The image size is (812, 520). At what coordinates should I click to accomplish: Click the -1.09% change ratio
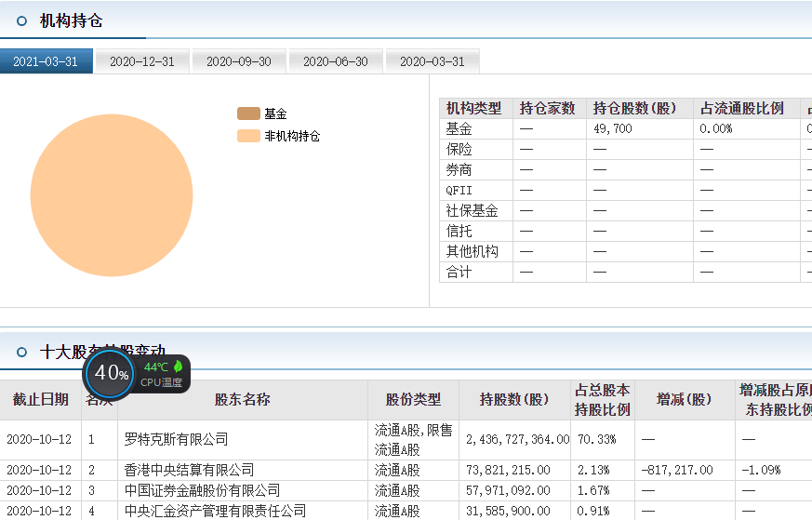pyautogui.click(x=761, y=470)
